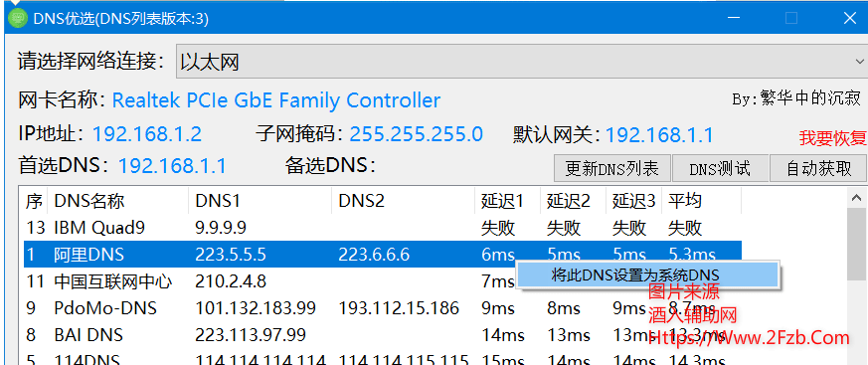Click the DNS list vertical scrollbar thumb
This screenshot has height=365, width=868.
(x=857, y=243)
